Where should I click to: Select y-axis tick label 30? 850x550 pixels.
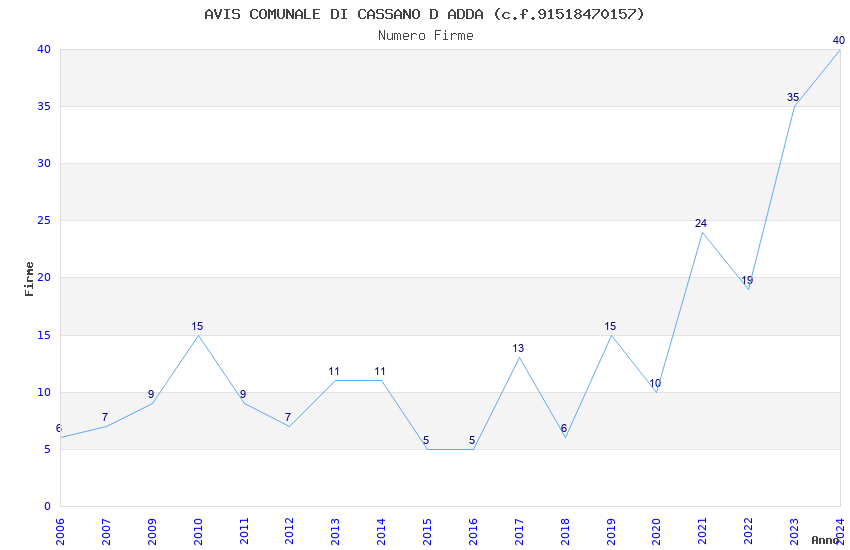tap(44, 163)
